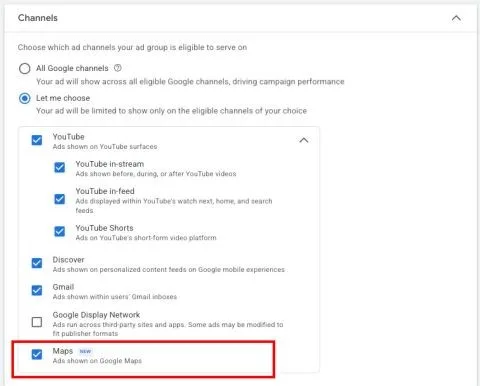Click the 'YouTube in-feed' label

105,191
